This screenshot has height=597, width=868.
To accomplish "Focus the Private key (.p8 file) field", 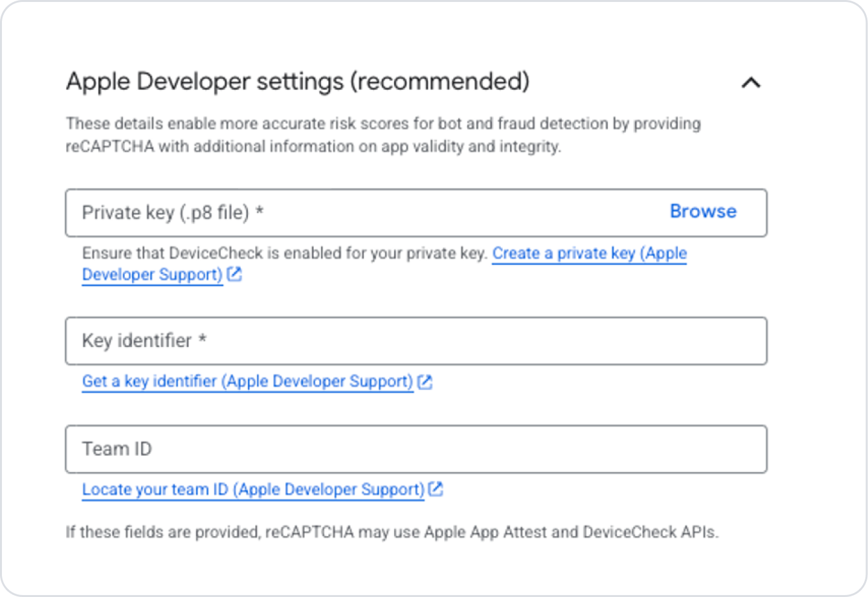I will tap(416, 213).
